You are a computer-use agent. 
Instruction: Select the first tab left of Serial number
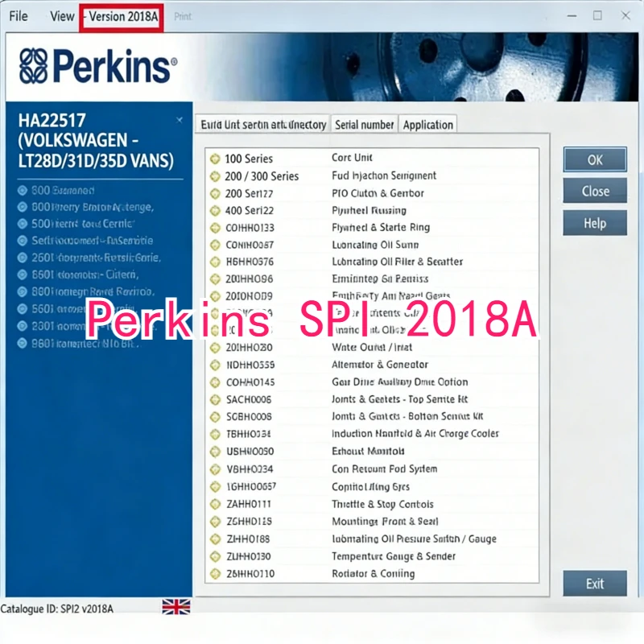point(263,125)
